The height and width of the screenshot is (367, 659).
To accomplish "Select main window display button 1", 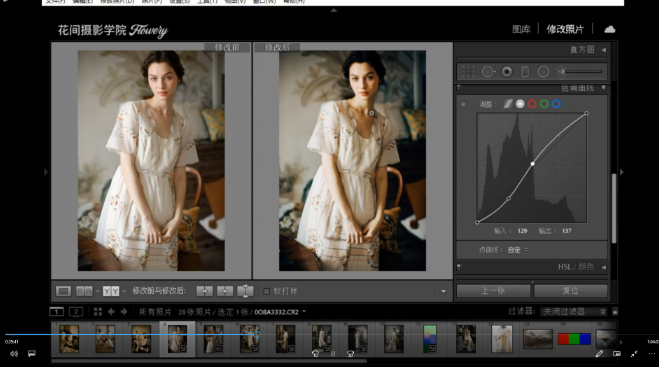I will click(56, 312).
